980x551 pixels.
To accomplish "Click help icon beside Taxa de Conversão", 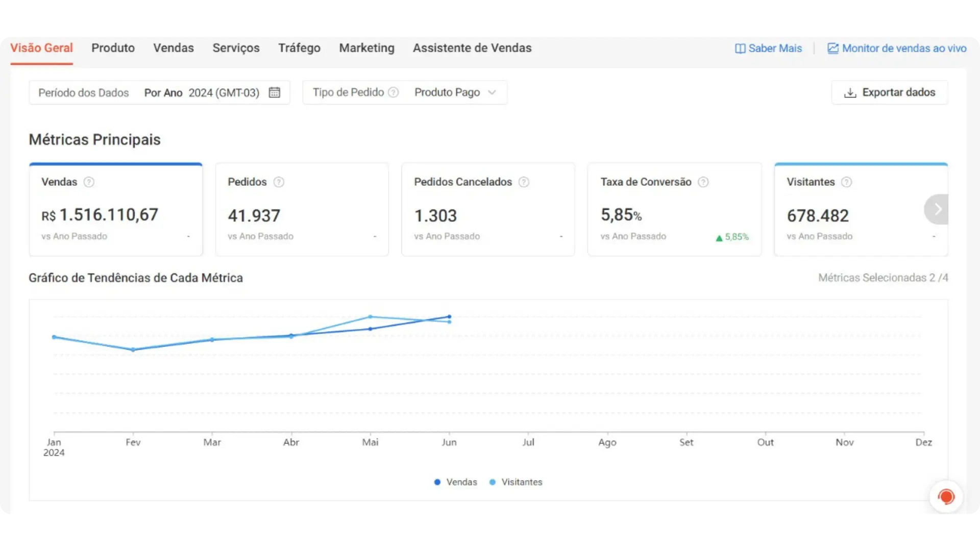I will tap(703, 182).
